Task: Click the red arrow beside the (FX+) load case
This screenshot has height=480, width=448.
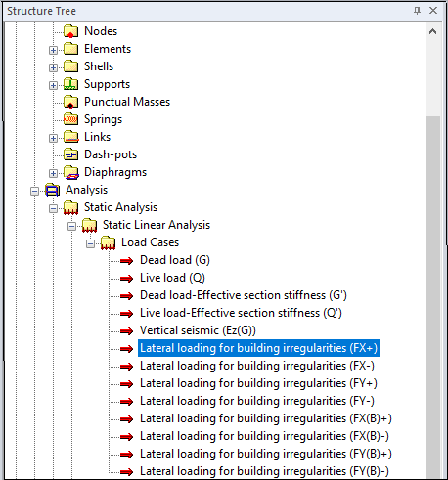Action: (126, 349)
